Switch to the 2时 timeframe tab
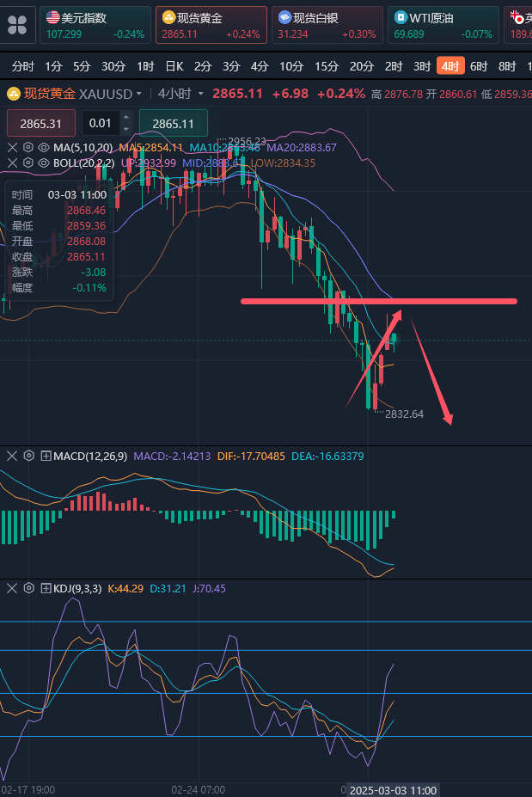This screenshot has height=797, width=532. 394,66
